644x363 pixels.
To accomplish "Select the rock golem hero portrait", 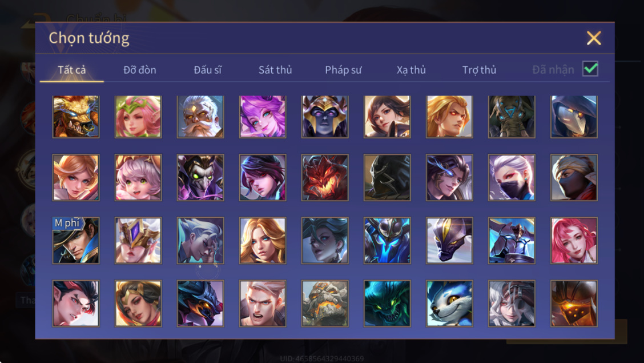I will (325, 304).
